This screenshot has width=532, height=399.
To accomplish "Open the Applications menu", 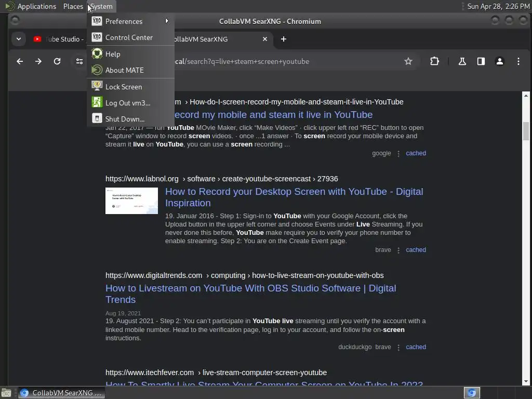I will click(37, 6).
